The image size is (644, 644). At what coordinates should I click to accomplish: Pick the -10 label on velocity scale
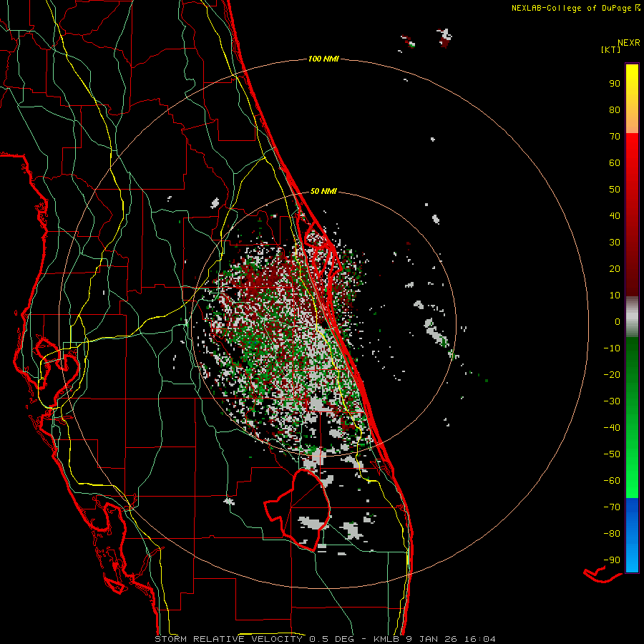tap(612, 348)
